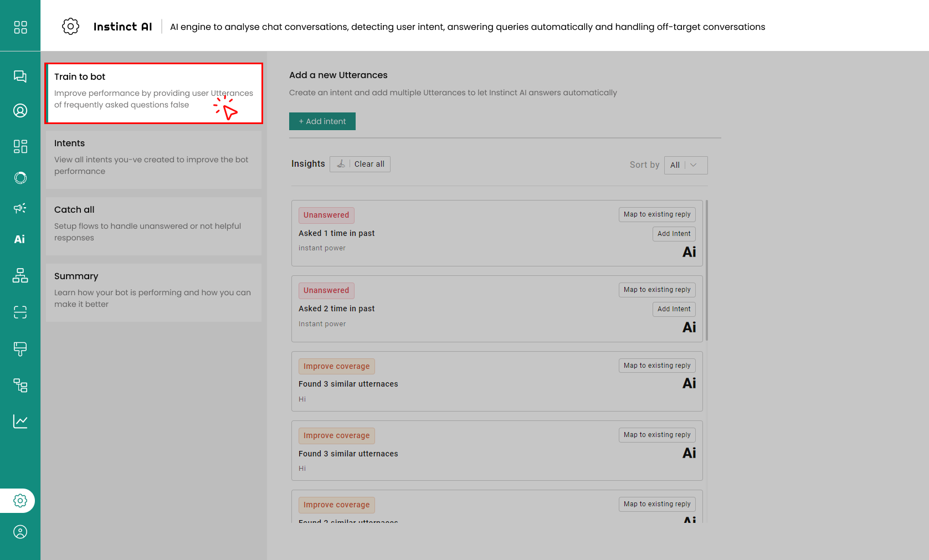
Task: Switch to the Intents section
Action: click(153, 160)
